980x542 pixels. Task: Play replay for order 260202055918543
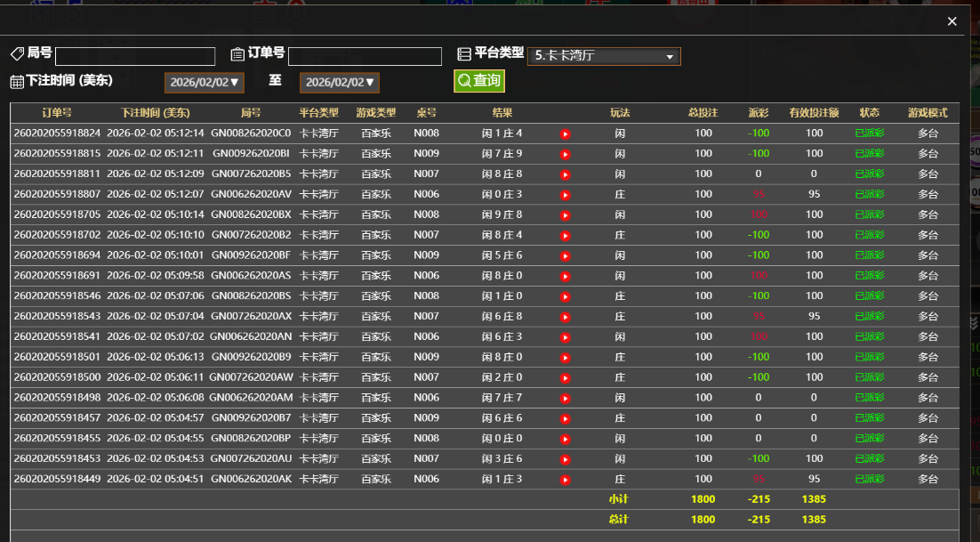[565, 317]
